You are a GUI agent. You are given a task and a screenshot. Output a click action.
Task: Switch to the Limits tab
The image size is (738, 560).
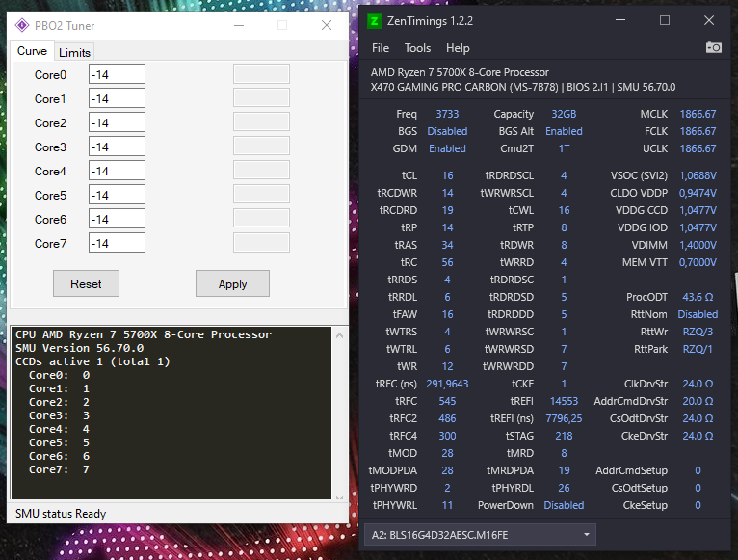pyautogui.click(x=74, y=53)
